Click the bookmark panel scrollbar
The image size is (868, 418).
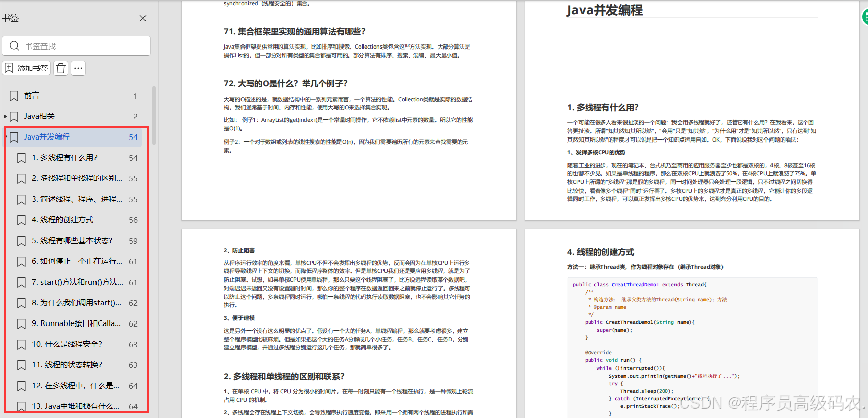coord(154,115)
